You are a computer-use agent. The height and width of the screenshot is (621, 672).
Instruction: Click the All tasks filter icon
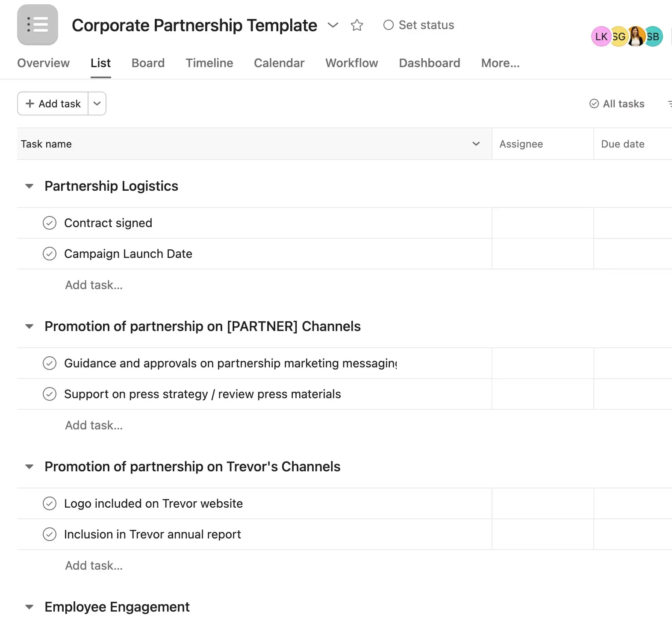(x=594, y=103)
